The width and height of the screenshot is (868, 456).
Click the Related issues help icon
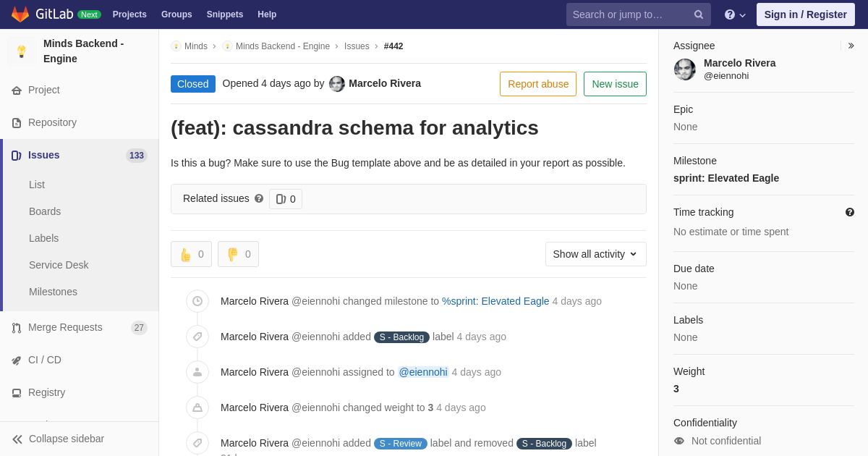tap(259, 198)
